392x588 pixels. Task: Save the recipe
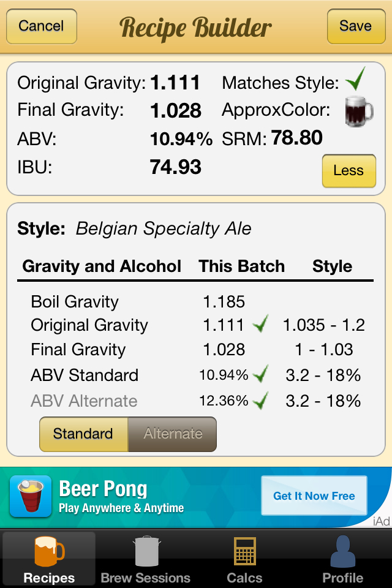click(x=356, y=26)
